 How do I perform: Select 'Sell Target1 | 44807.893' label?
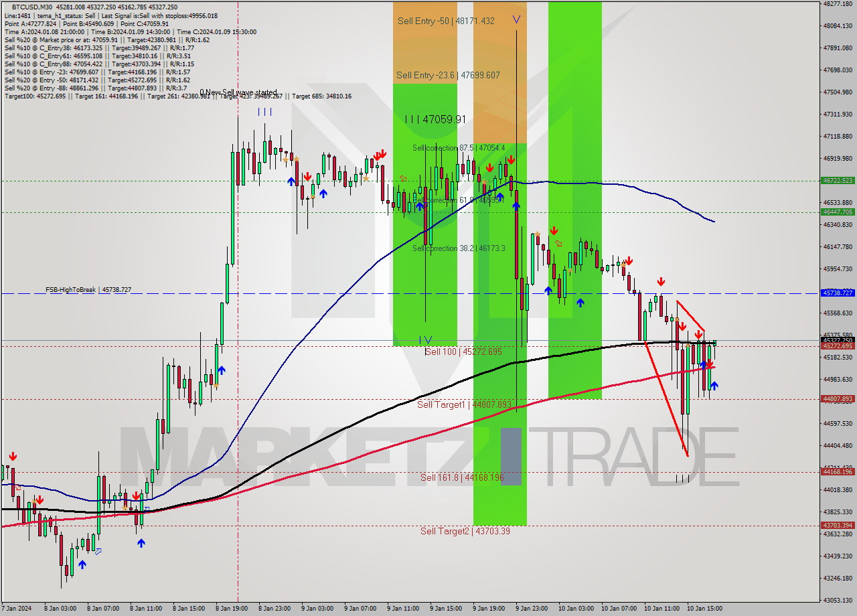tap(464, 404)
